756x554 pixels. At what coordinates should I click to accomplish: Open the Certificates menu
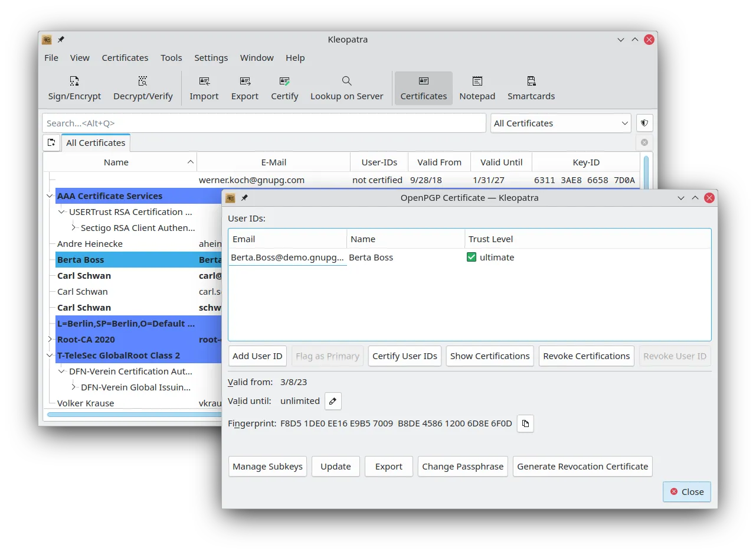(125, 57)
